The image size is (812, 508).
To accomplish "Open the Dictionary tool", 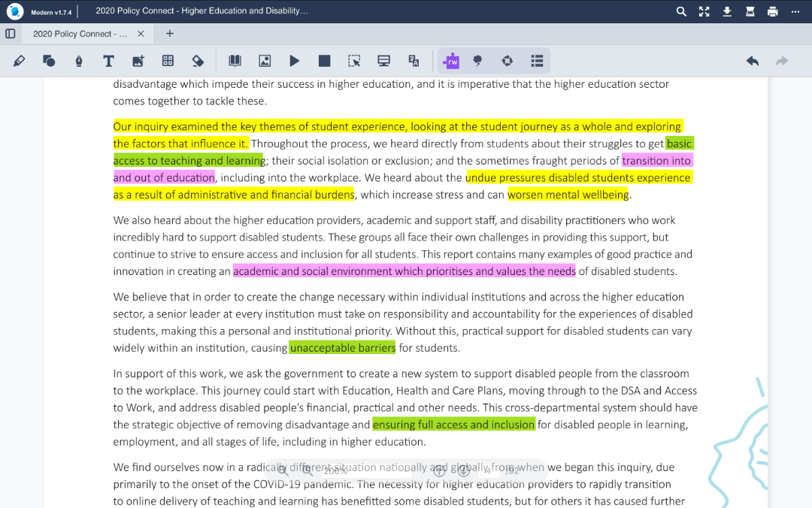I will 235,61.
